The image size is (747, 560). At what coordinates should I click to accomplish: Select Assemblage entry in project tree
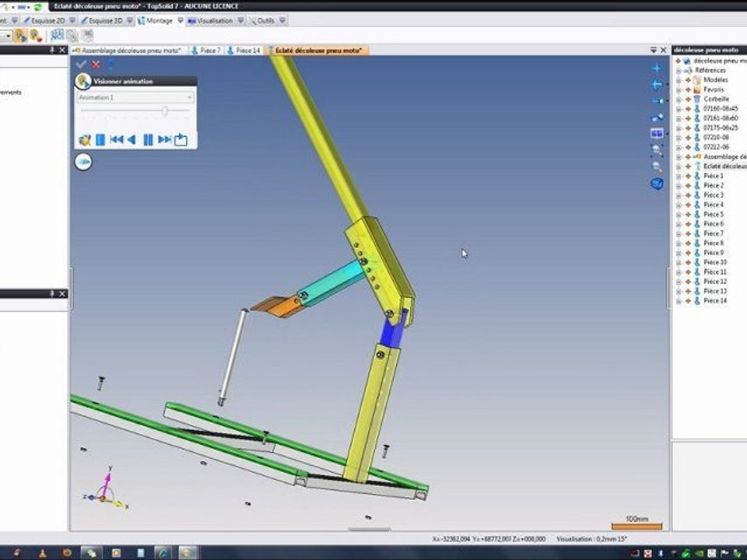click(724, 156)
